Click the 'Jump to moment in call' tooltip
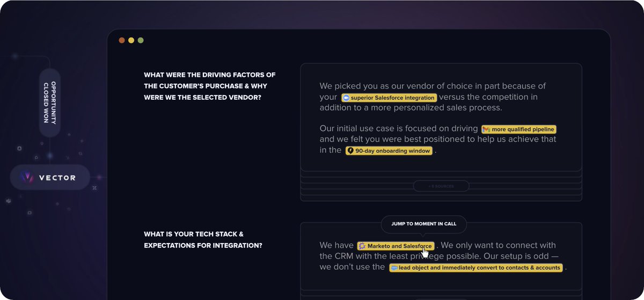The image size is (644, 300). point(424,224)
